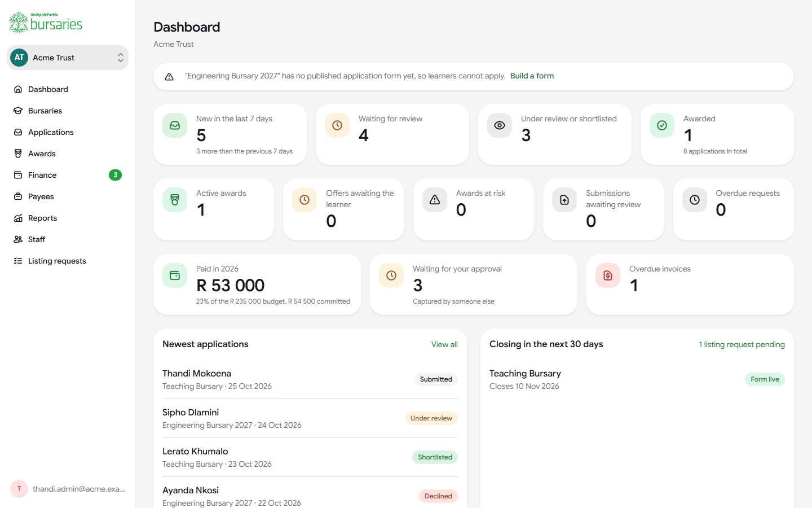Open the Acme Trust organisation switcher
The height and width of the screenshot is (508, 812).
click(68, 58)
